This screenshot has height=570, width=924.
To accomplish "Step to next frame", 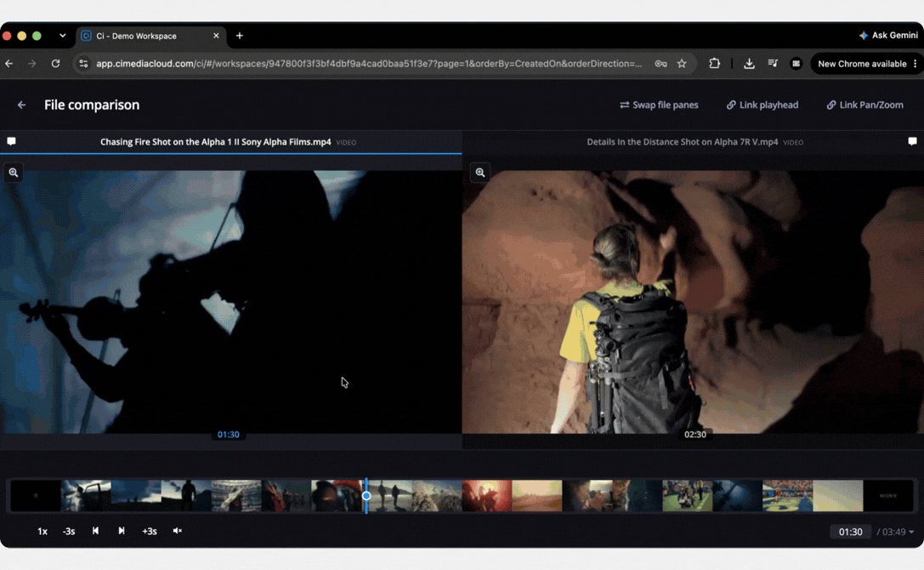I will point(122,531).
